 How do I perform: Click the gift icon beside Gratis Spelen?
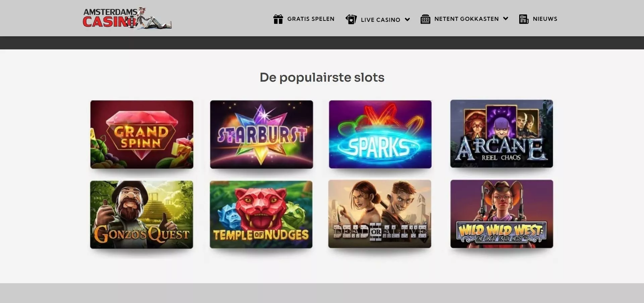point(278,19)
